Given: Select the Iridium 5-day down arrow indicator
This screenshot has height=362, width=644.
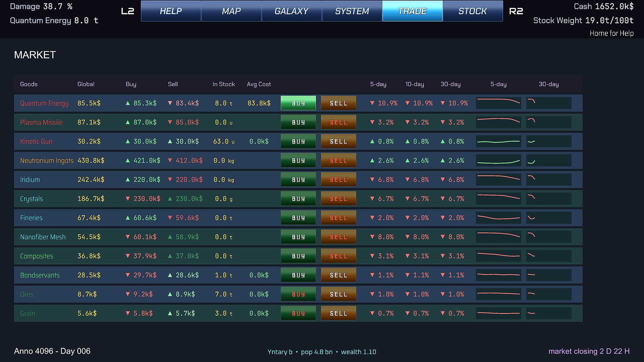Looking at the screenshot, I should tap(372, 180).
